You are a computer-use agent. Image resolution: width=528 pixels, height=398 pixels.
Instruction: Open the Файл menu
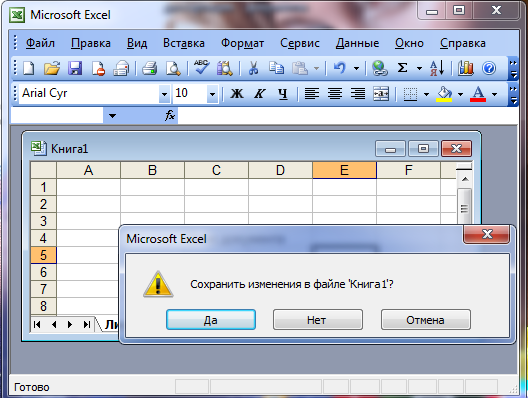pyautogui.click(x=40, y=43)
